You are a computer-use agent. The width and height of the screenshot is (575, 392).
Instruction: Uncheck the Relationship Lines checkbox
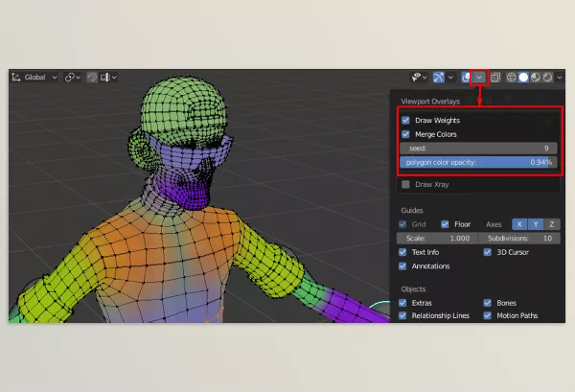point(402,315)
